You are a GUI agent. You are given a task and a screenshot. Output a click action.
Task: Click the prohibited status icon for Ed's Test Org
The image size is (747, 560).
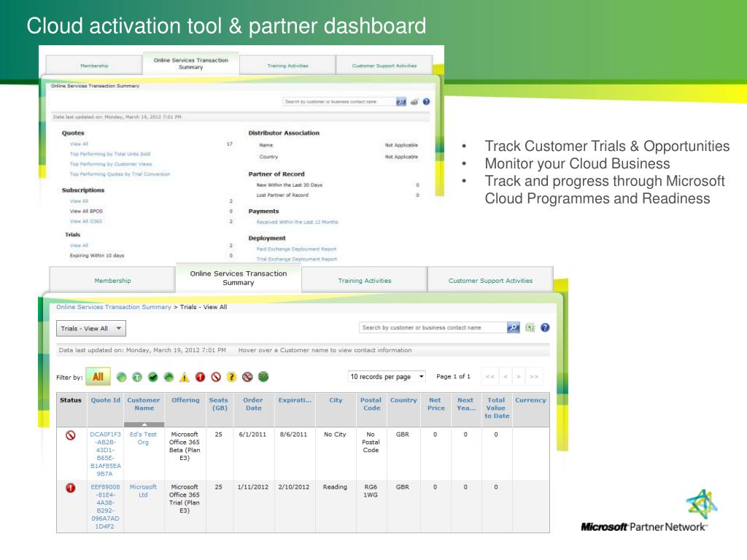(71, 435)
